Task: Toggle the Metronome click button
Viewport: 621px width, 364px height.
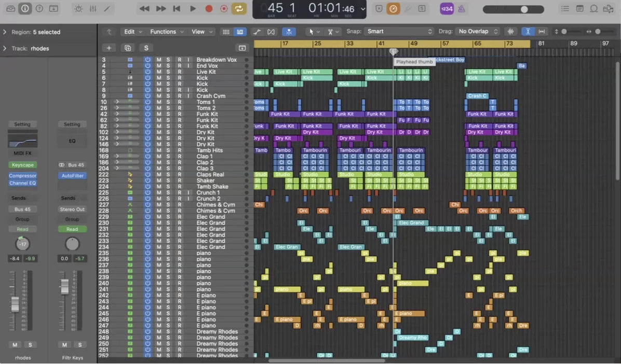Action: click(x=462, y=8)
